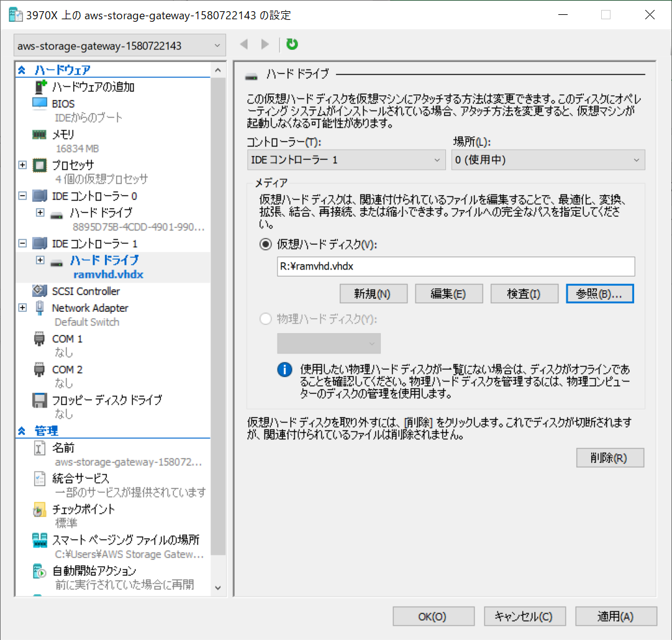Select 物理ハード ディスク radio button
Image resolution: width=672 pixels, height=640 pixels.
[x=266, y=319]
